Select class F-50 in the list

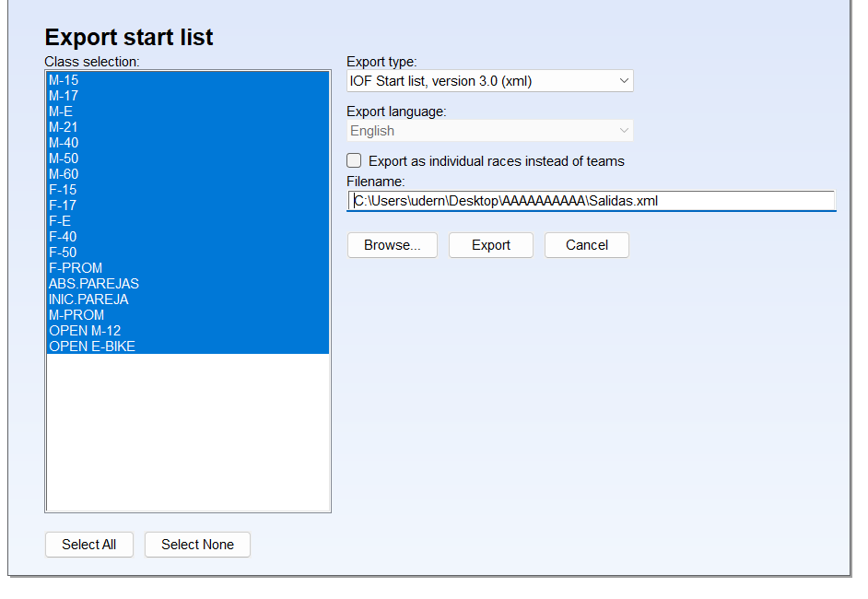[x=188, y=253]
